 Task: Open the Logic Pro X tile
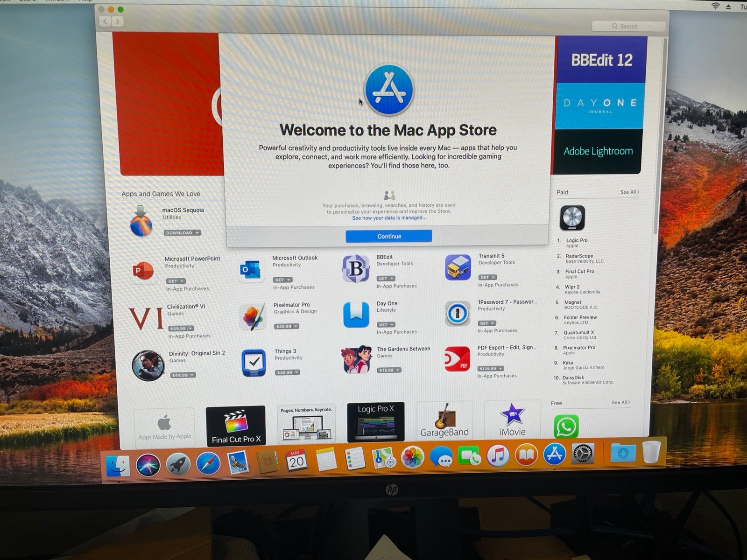[376, 421]
